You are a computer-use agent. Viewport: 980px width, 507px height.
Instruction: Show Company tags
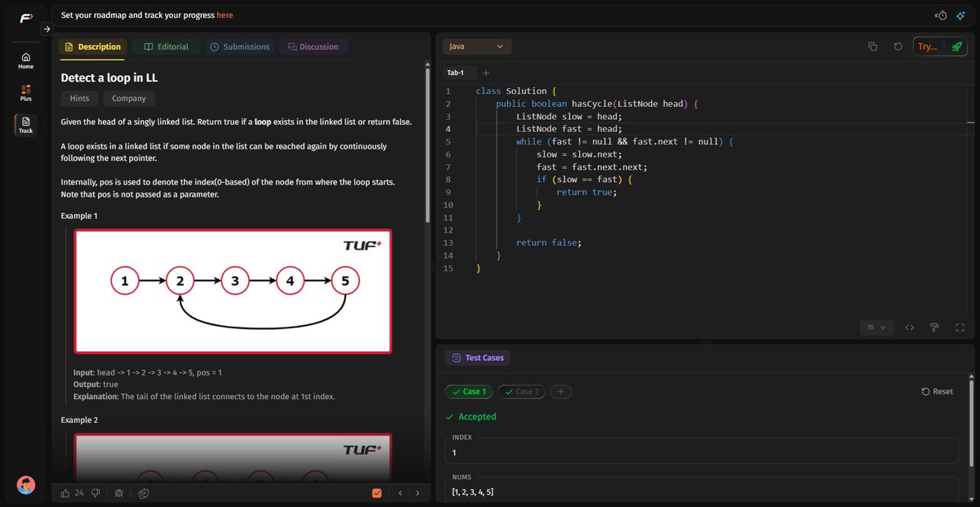tap(129, 98)
